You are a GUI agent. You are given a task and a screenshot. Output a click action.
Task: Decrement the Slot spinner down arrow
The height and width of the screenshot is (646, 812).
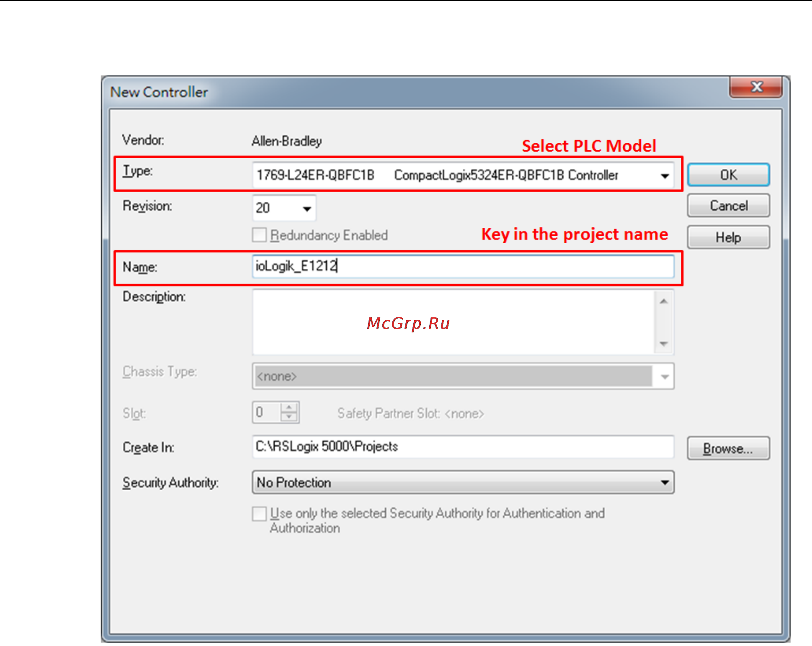(289, 417)
